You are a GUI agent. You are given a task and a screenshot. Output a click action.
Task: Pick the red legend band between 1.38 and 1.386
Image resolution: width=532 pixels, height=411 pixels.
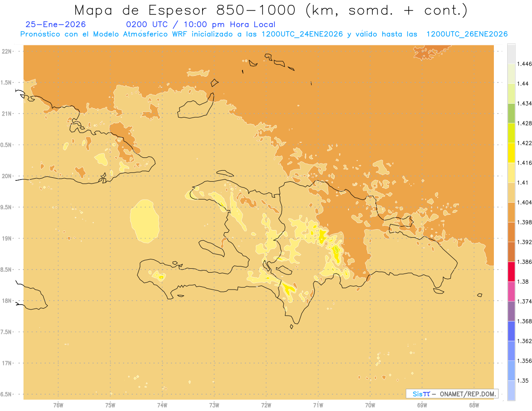[x=511, y=272]
